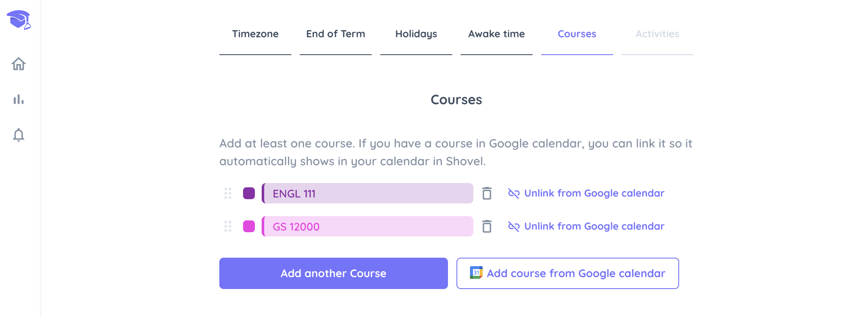Open the notifications bell icon
This screenshot has width=868, height=317.
click(x=19, y=135)
